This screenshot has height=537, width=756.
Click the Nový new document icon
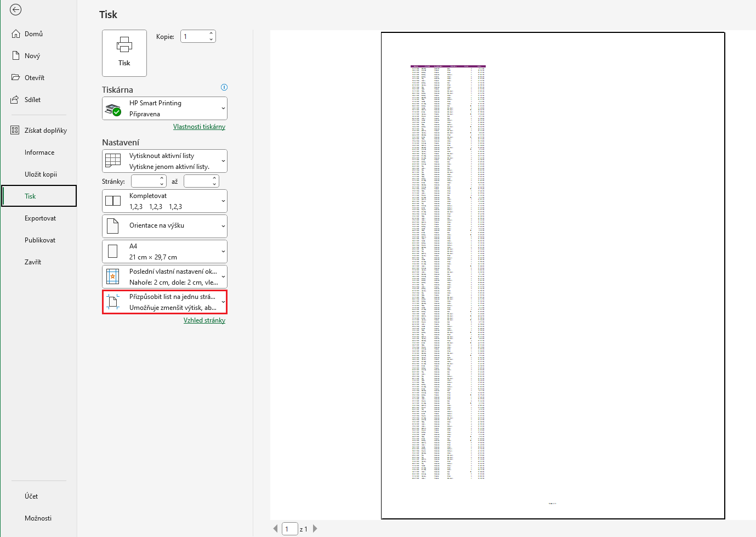tap(16, 55)
